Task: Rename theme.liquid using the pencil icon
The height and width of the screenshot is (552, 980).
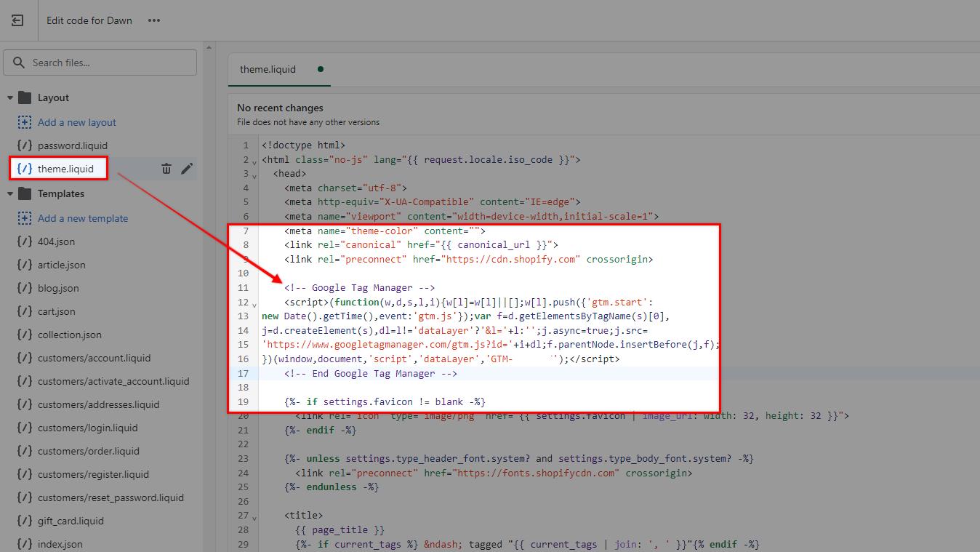Action: (187, 169)
